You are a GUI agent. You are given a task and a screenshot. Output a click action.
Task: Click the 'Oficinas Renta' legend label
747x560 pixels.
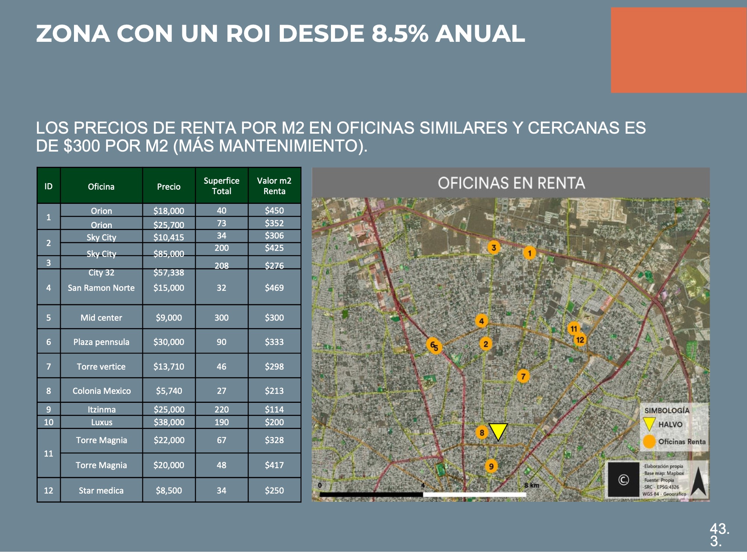pos(682,442)
